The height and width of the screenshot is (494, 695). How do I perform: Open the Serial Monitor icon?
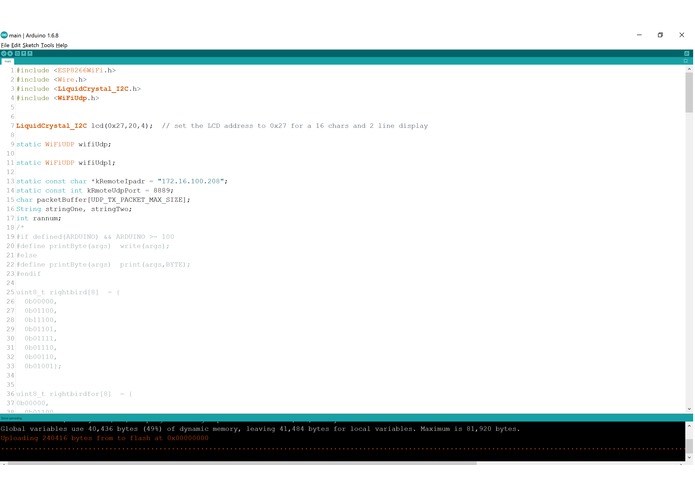(687, 53)
